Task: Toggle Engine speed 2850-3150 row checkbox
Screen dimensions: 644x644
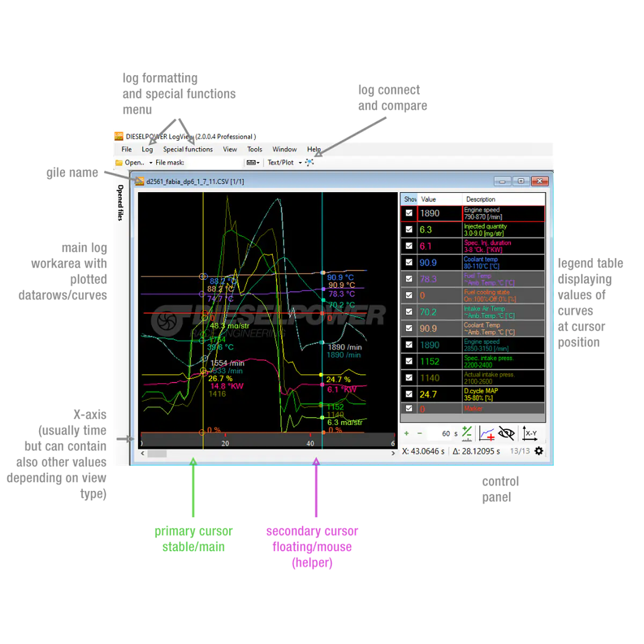Action: (409, 345)
